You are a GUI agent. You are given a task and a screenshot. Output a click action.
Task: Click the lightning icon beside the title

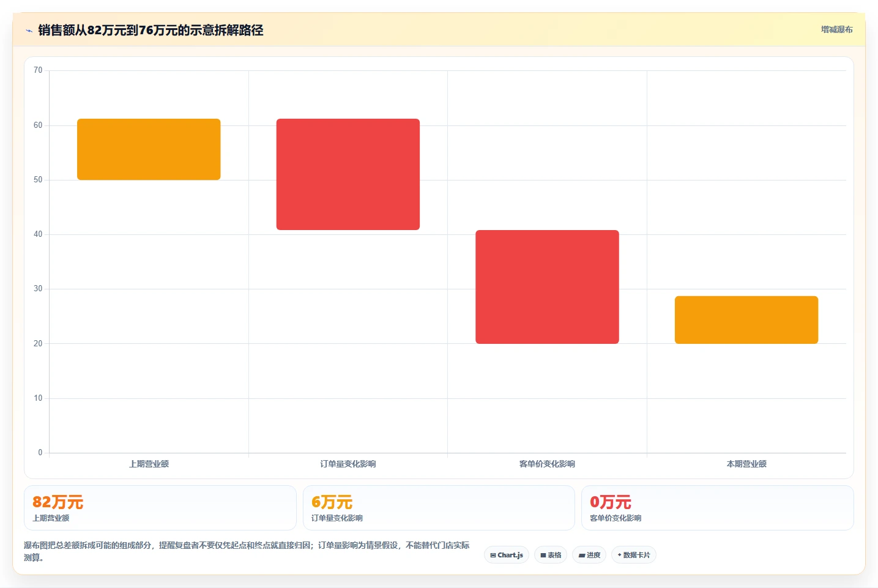pos(29,31)
